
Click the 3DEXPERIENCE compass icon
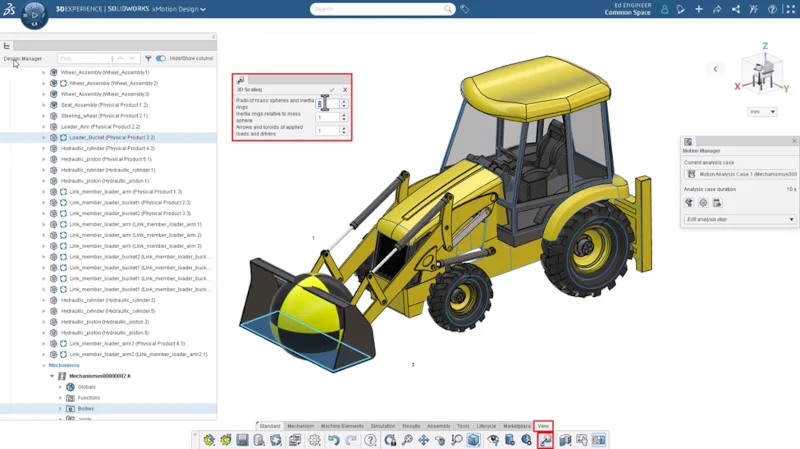click(33, 15)
